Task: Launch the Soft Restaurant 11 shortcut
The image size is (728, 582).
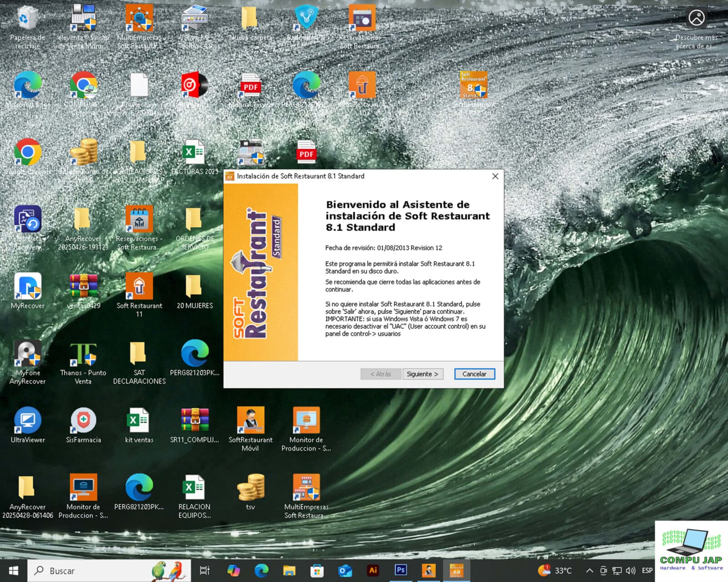Action: click(x=139, y=287)
